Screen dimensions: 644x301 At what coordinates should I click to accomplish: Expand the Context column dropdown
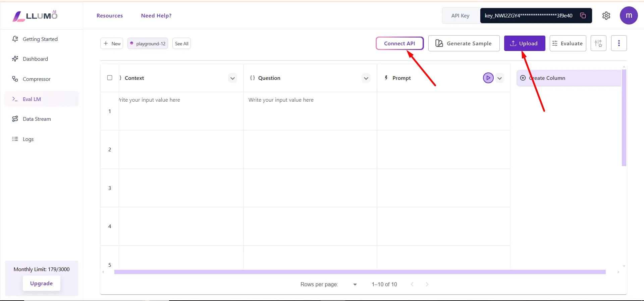tap(232, 78)
